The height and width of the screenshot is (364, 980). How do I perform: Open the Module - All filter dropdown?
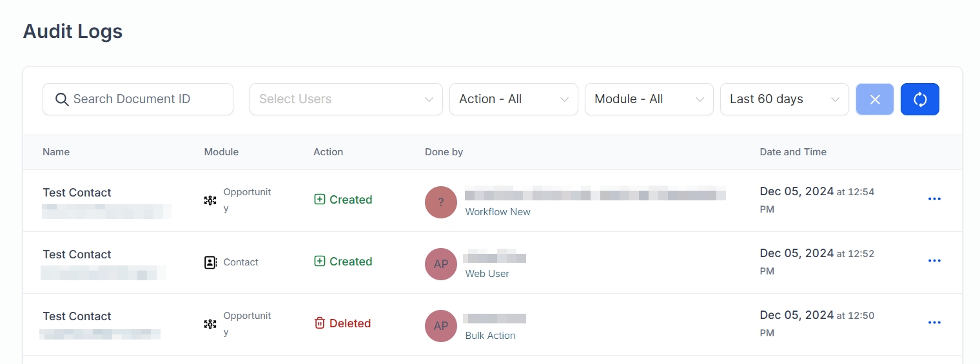pyautogui.click(x=649, y=99)
